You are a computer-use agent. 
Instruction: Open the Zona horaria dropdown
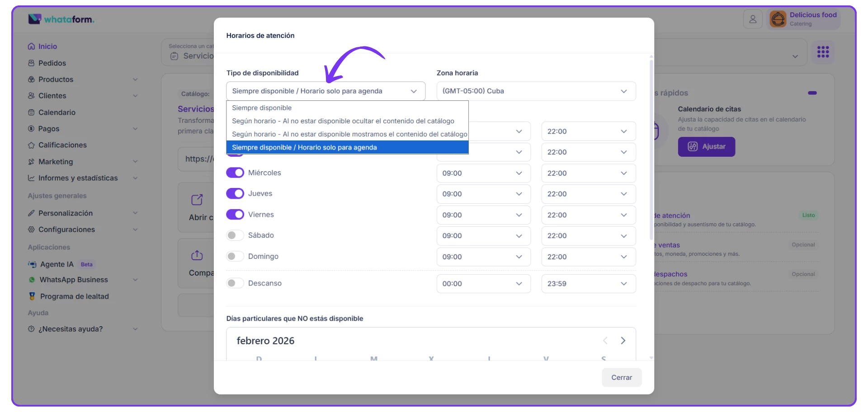click(x=536, y=91)
